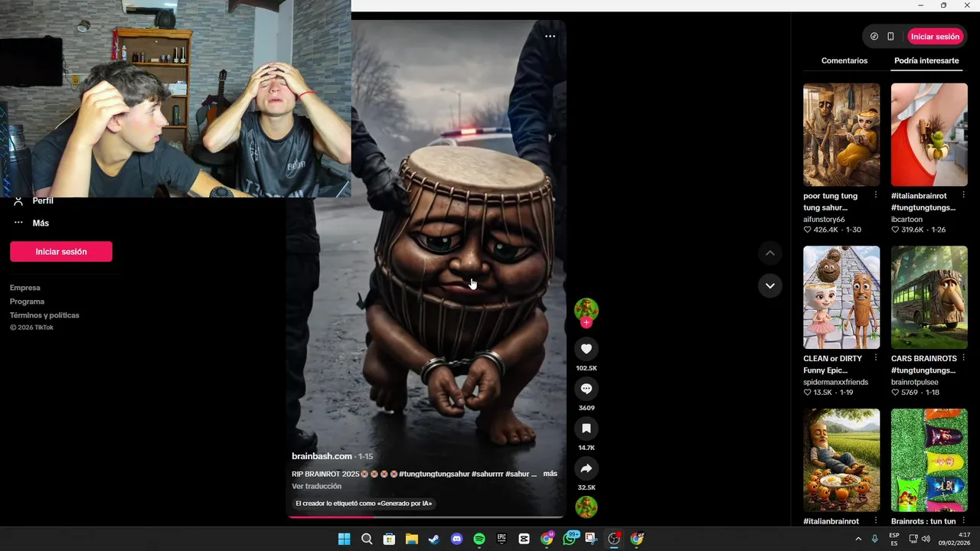
Task: Click the TikTok coin icon in the top pill
Action: (x=874, y=36)
